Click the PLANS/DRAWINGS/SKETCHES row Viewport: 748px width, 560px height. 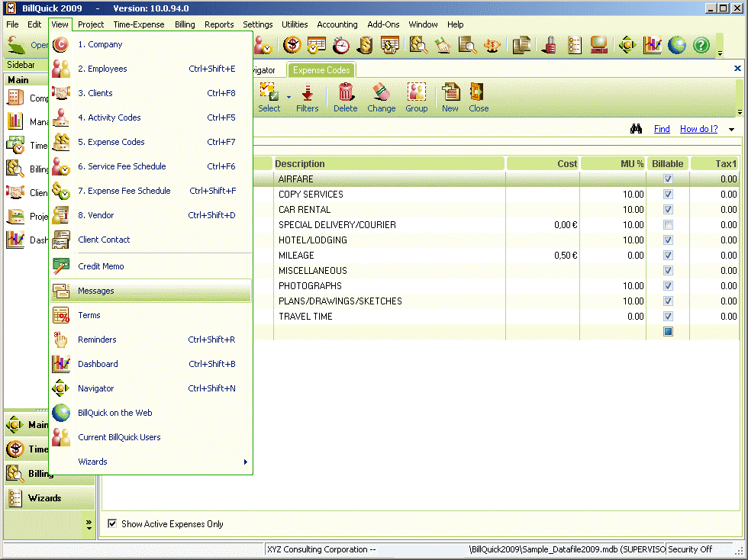click(389, 301)
